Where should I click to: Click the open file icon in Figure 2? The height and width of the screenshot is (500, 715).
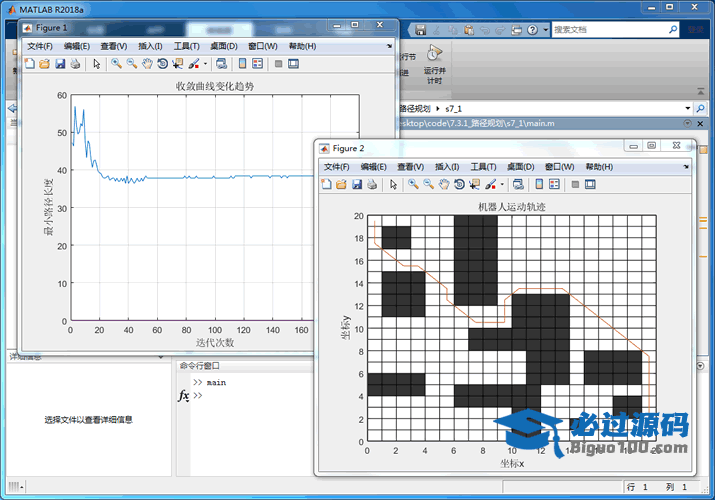point(341,184)
